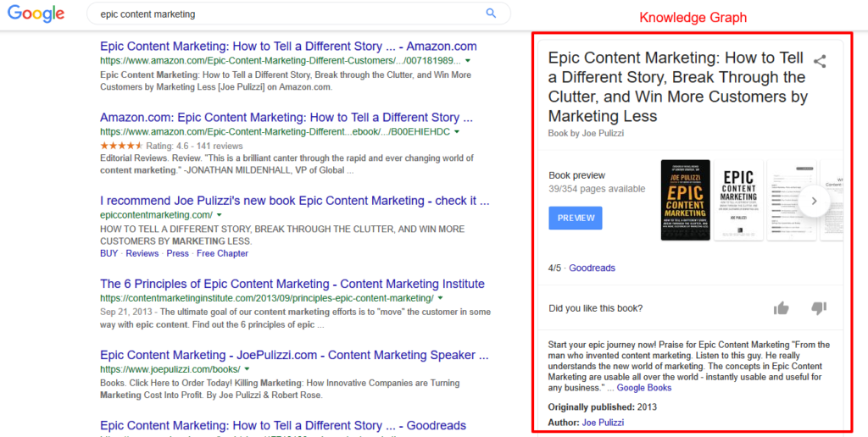Expand dropdown arrow beside joepulizzi.com/books URL

click(x=247, y=369)
